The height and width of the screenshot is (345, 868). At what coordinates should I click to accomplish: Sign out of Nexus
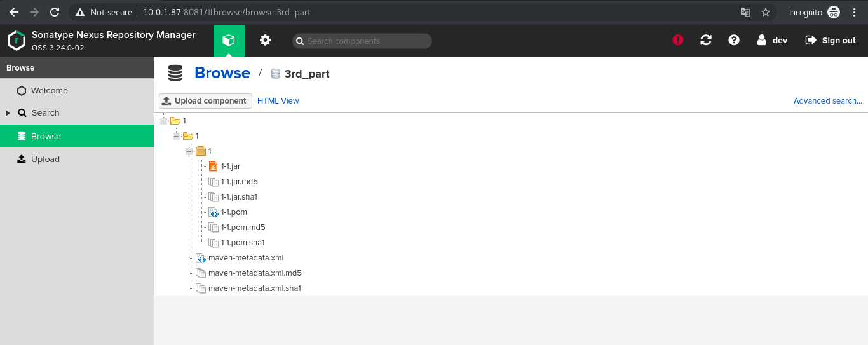(831, 40)
